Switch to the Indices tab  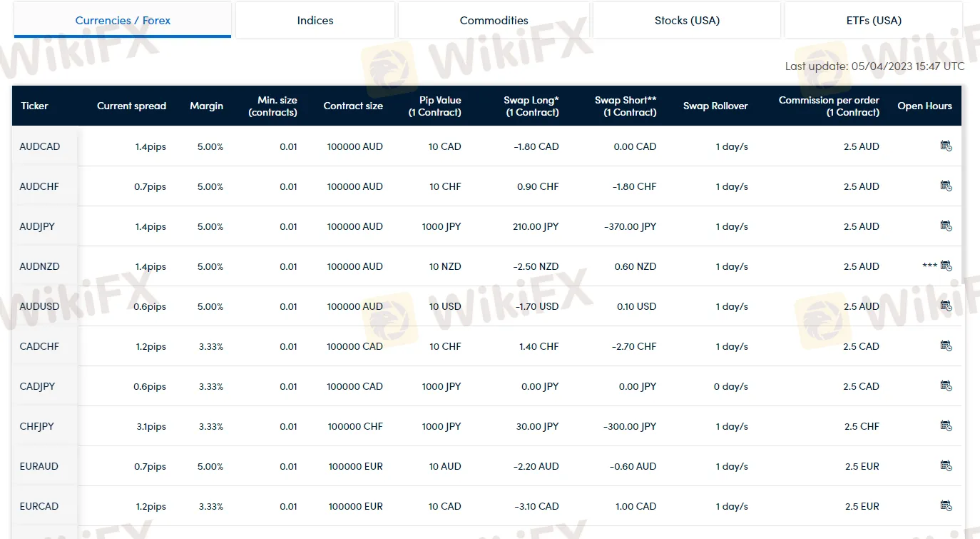click(x=315, y=20)
